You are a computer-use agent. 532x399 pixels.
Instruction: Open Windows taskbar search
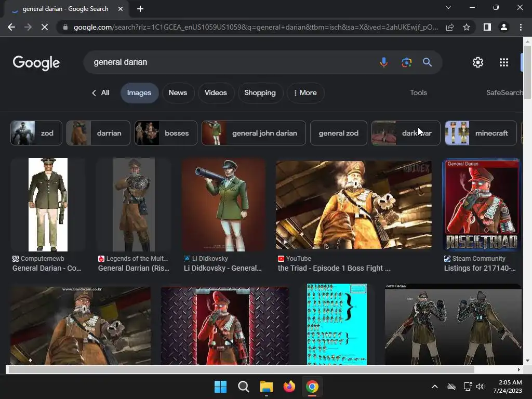(243, 387)
